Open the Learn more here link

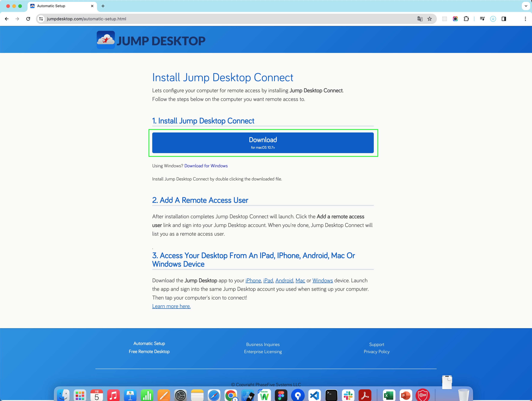171,306
